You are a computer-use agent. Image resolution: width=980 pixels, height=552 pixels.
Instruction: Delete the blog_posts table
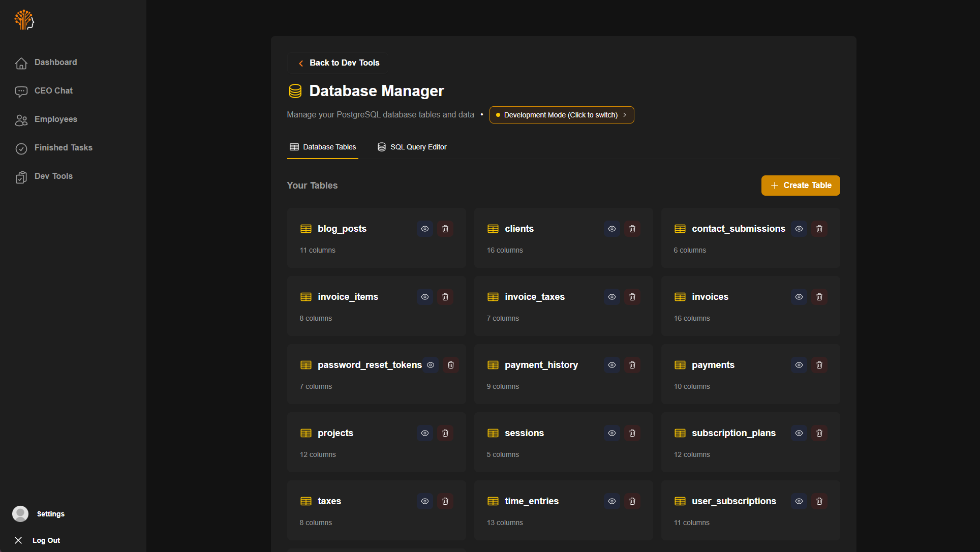445,229
